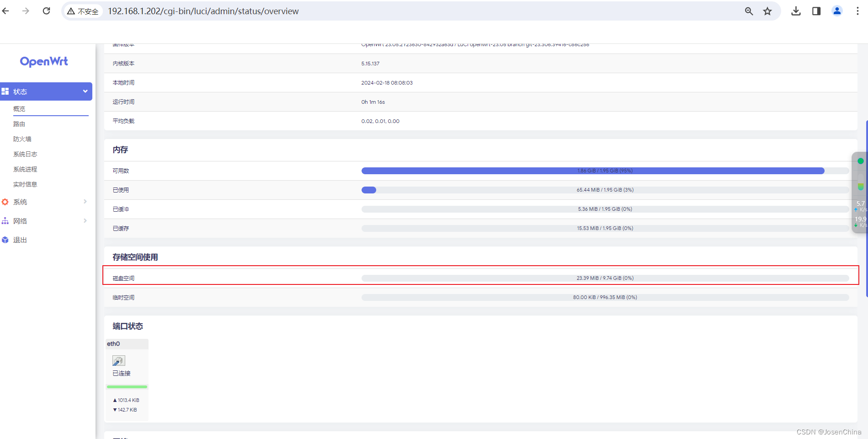Open 实时信息 page
The height and width of the screenshot is (439, 868).
click(25, 184)
